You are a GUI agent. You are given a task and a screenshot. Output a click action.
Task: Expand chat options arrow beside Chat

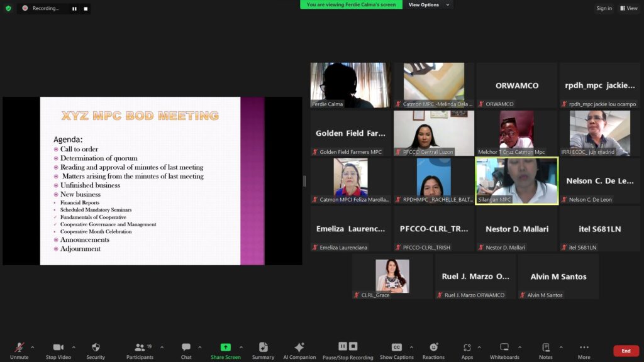coord(199,348)
